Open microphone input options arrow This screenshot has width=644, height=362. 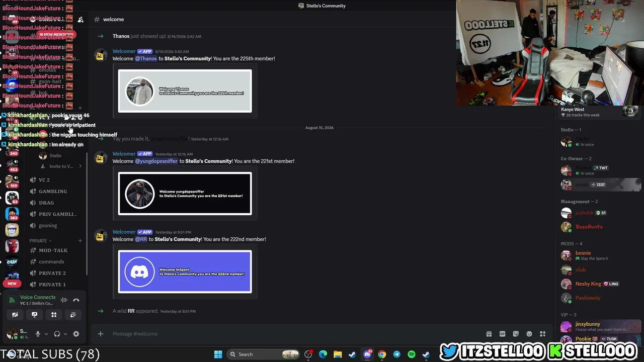click(46, 334)
